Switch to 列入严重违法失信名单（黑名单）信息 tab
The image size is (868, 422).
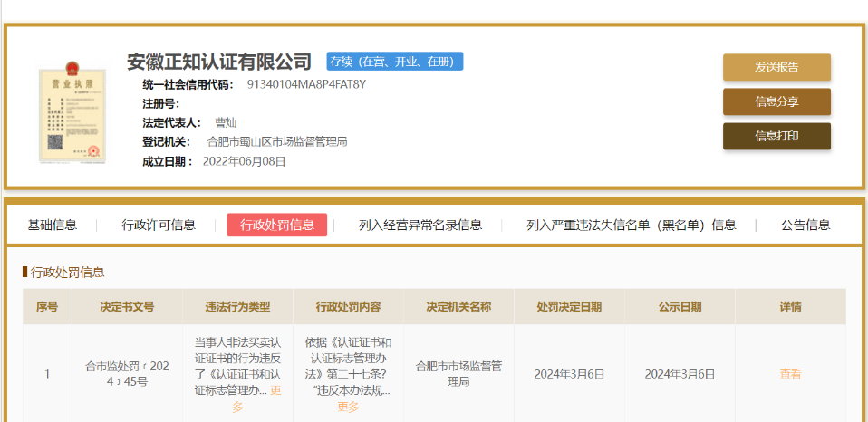pyautogui.click(x=632, y=225)
